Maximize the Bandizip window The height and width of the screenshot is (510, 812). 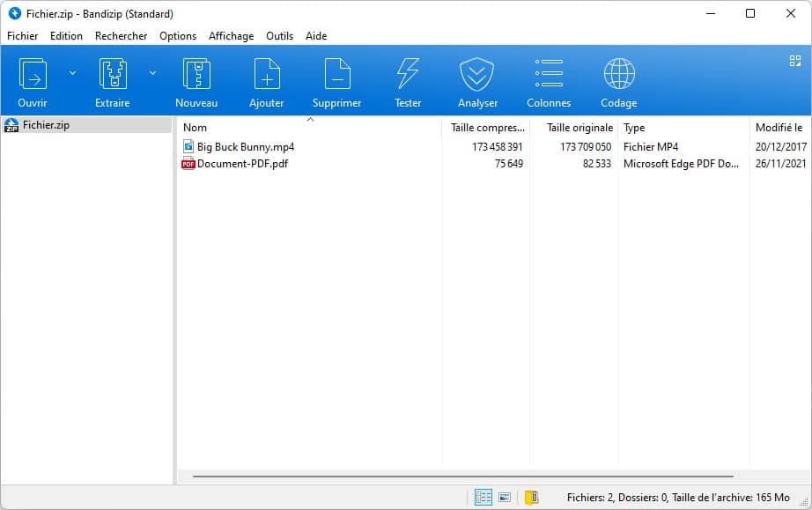[749, 13]
